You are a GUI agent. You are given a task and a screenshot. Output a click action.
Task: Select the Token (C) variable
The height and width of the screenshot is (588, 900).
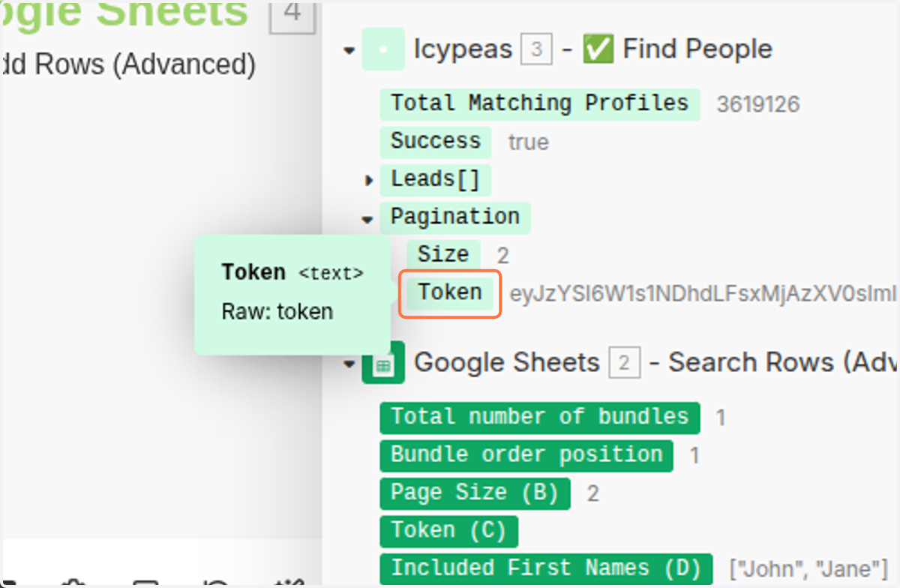tap(449, 531)
